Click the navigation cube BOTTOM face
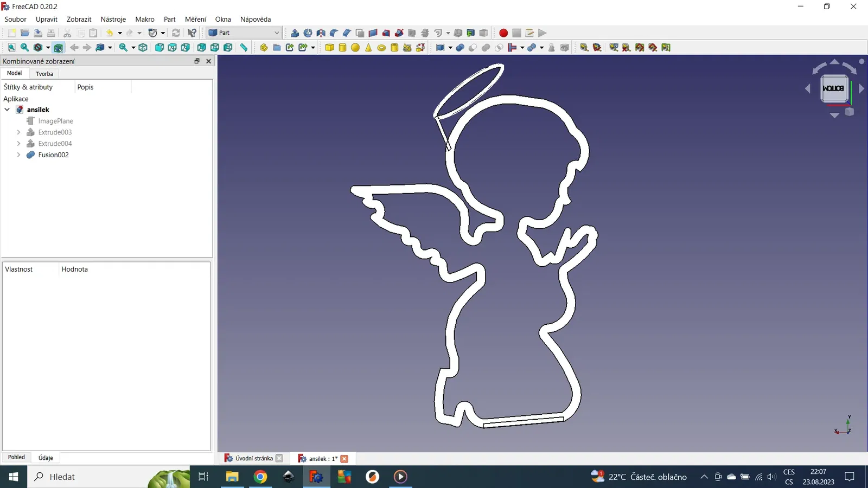 click(x=833, y=88)
